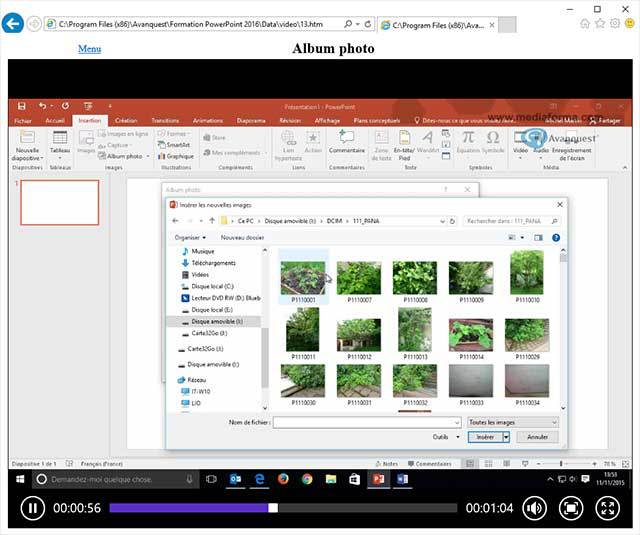Open the Toutes les images filter dropdown
The height and width of the screenshot is (535, 640).
[x=513, y=422]
